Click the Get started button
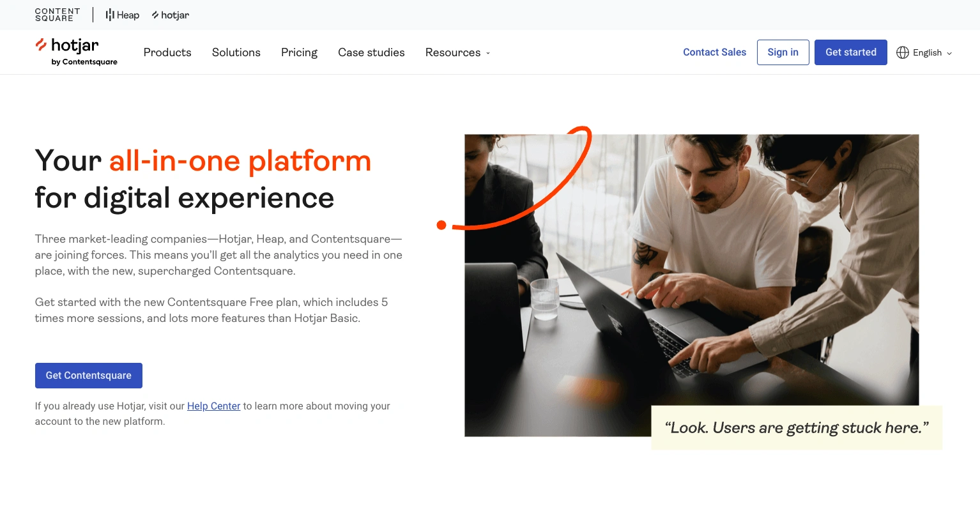 coord(851,52)
